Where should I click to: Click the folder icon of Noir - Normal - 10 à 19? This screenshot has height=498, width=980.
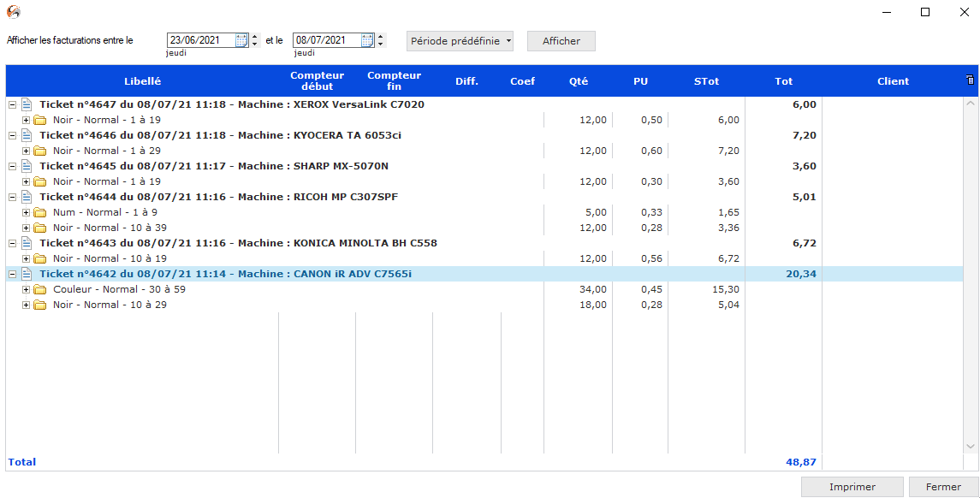point(40,258)
